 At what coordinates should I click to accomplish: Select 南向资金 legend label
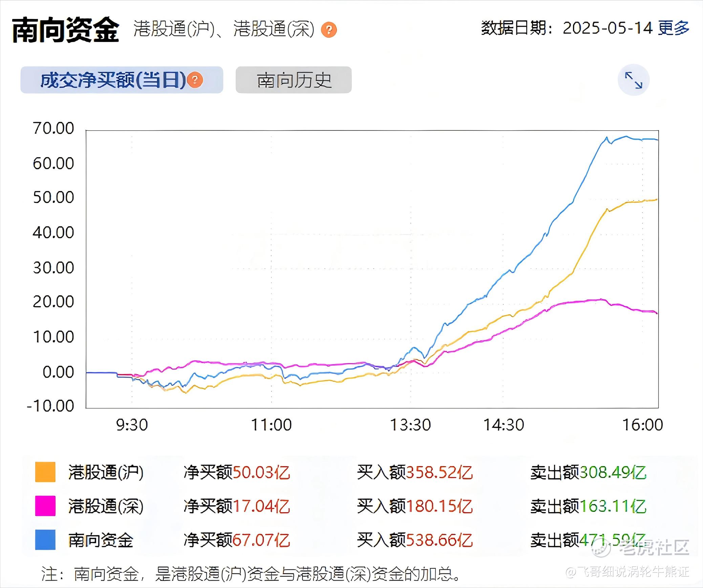pyautogui.click(x=101, y=540)
